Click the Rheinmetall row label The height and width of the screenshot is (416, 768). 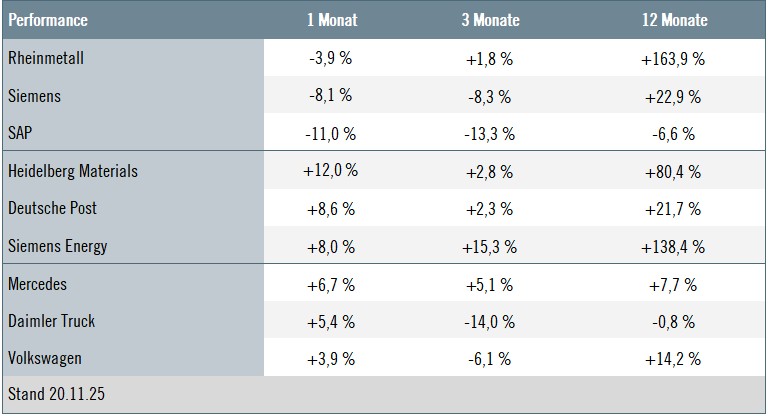45,59
